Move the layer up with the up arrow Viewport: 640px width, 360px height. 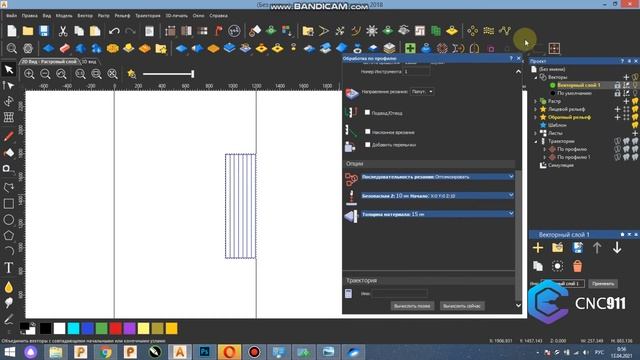[597, 248]
